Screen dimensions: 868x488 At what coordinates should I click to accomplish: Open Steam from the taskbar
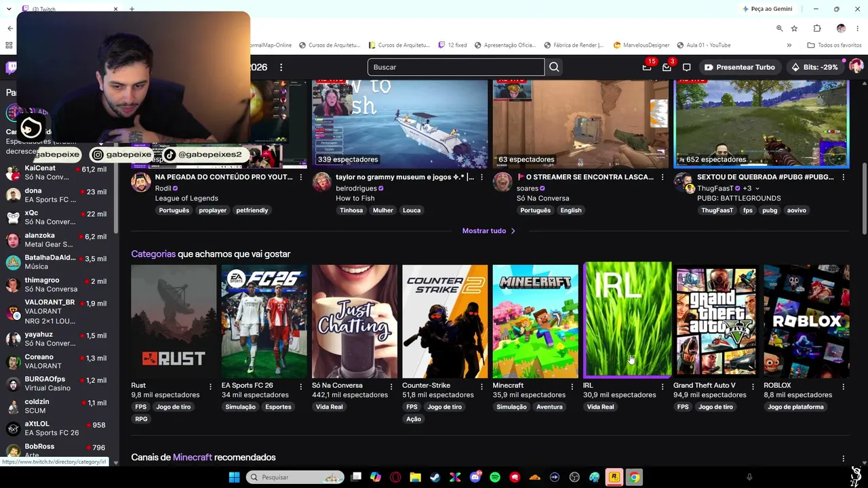pyautogui.click(x=435, y=477)
